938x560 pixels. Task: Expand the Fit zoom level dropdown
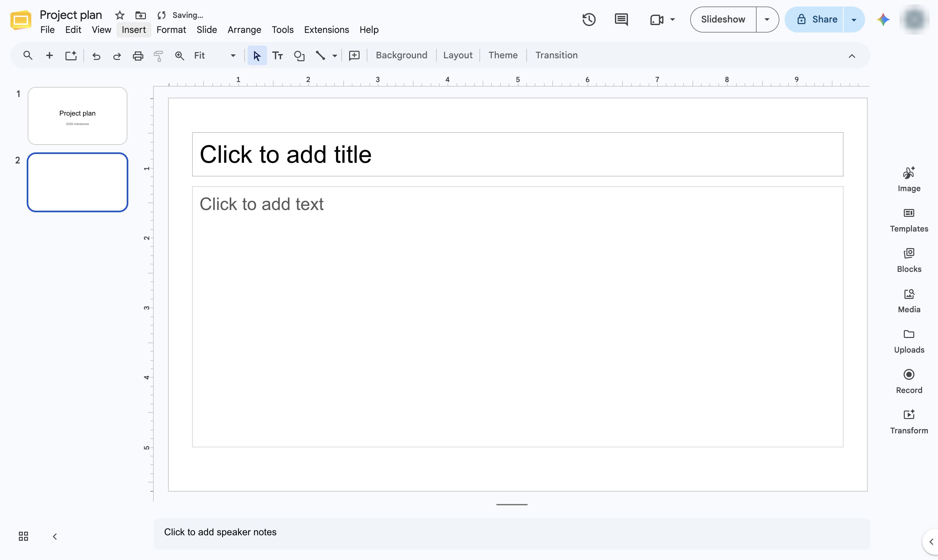[233, 55]
